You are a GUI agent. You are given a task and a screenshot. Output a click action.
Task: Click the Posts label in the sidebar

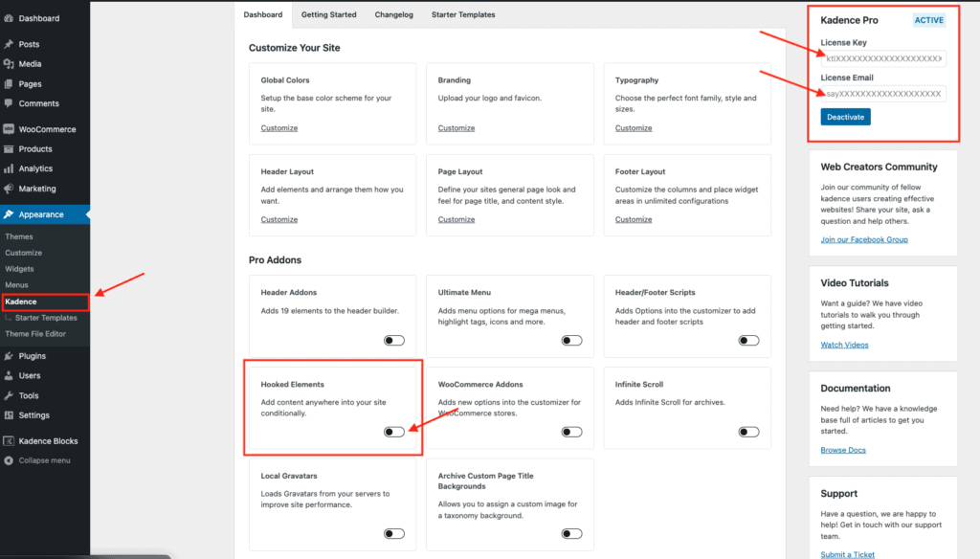coord(29,44)
